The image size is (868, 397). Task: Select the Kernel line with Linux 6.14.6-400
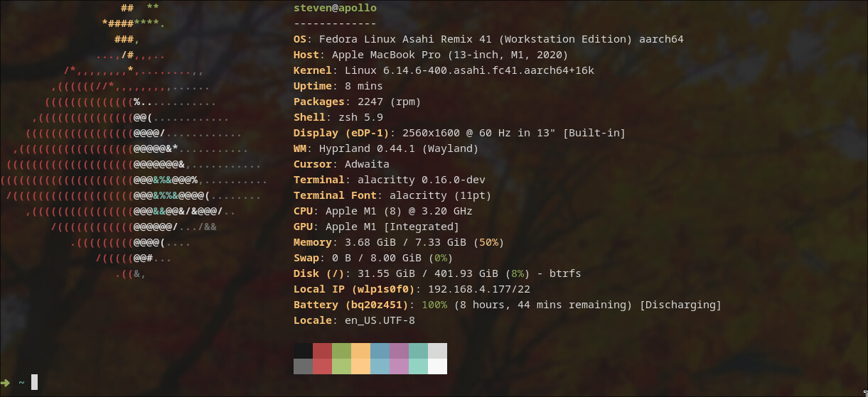[x=444, y=70]
